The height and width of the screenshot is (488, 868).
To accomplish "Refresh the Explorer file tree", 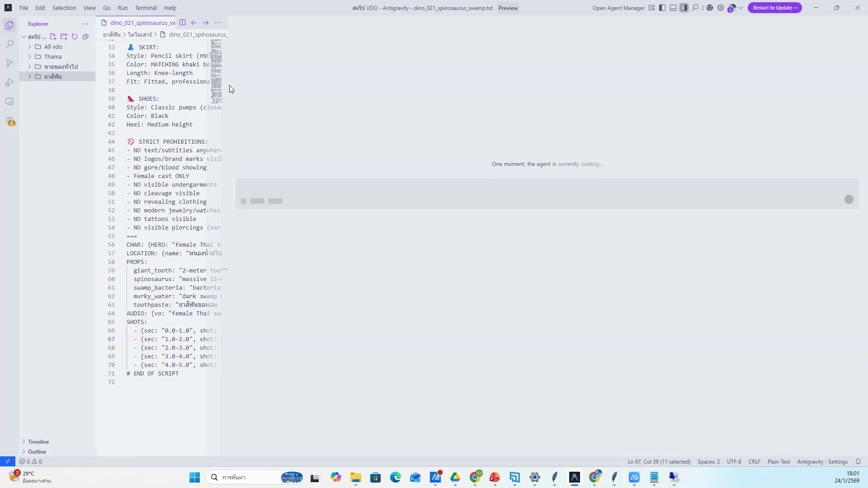I will pos(75,37).
